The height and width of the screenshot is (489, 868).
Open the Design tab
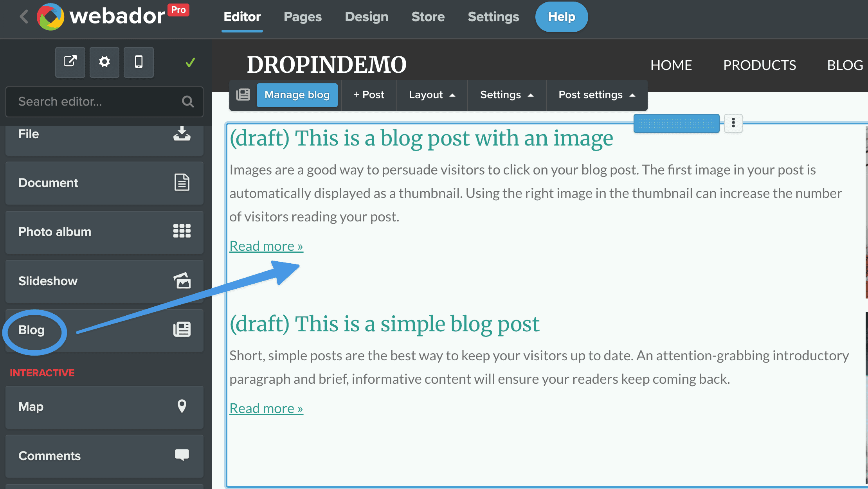coord(367,17)
